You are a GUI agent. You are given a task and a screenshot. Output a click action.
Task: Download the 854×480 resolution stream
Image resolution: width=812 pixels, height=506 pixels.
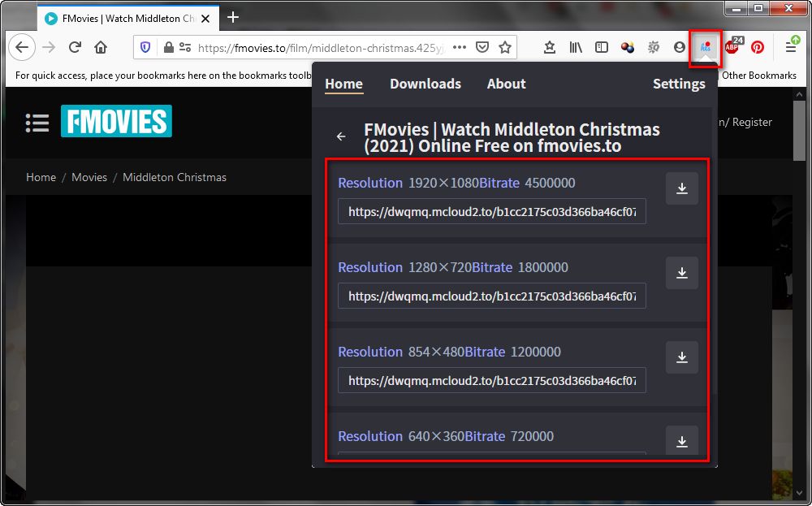click(681, 357)
